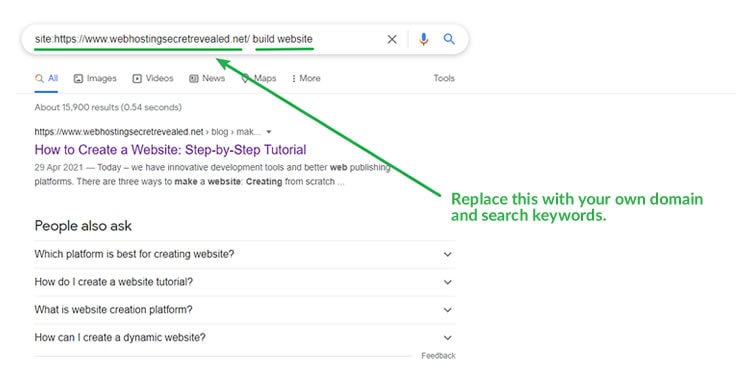Image resolution: width=750 pixels, height=385 pixels.
Task: Click the blue magnifier search icon
Action: pyautogui.click(x=449, y=39)
